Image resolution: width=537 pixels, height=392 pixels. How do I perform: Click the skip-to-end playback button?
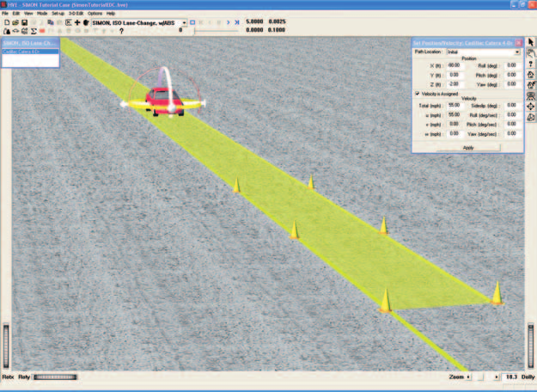[x=237, y=22]
